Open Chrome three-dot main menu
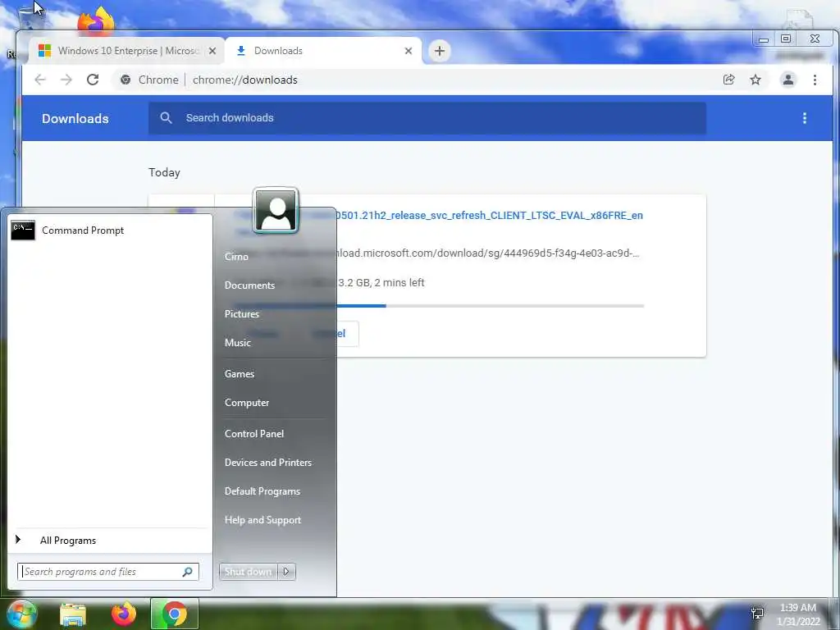The height and width of the screenshot is (630, 840). pyautogui.click(x=815, y=80)
